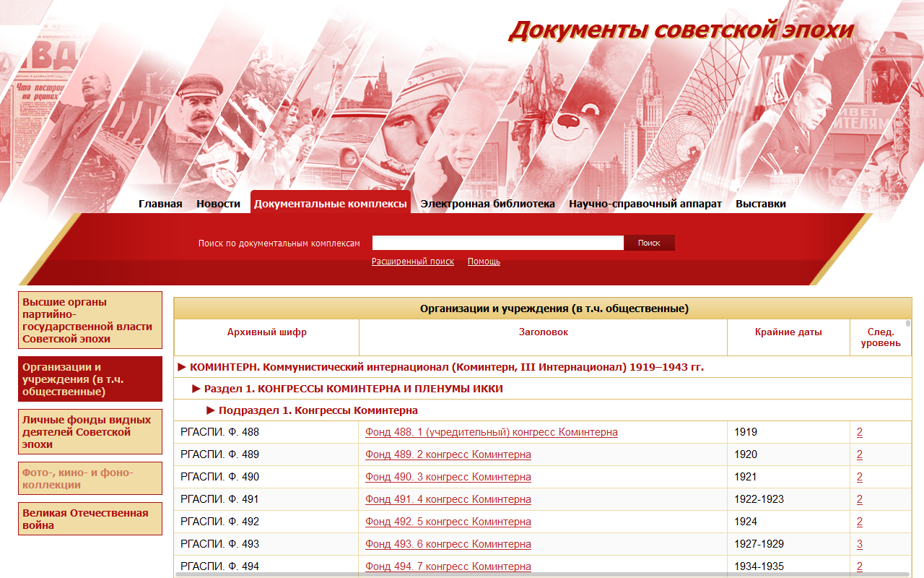Select the Документальные комплексы tab
924x578 pixels.
[331, 202]
